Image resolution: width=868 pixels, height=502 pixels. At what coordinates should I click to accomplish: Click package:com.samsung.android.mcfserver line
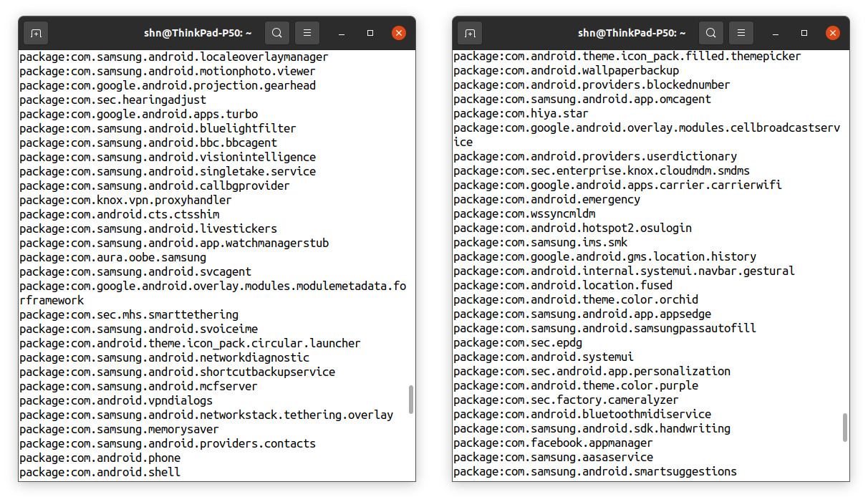pos(138,386)
